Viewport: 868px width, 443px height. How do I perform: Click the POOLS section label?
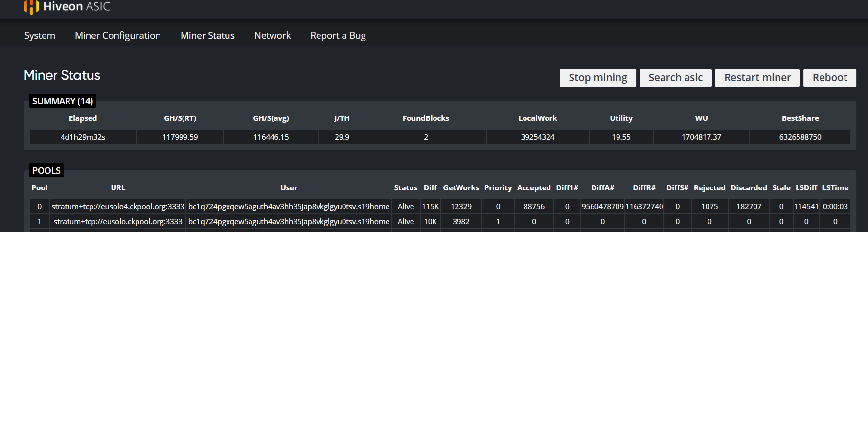point(46,171)
